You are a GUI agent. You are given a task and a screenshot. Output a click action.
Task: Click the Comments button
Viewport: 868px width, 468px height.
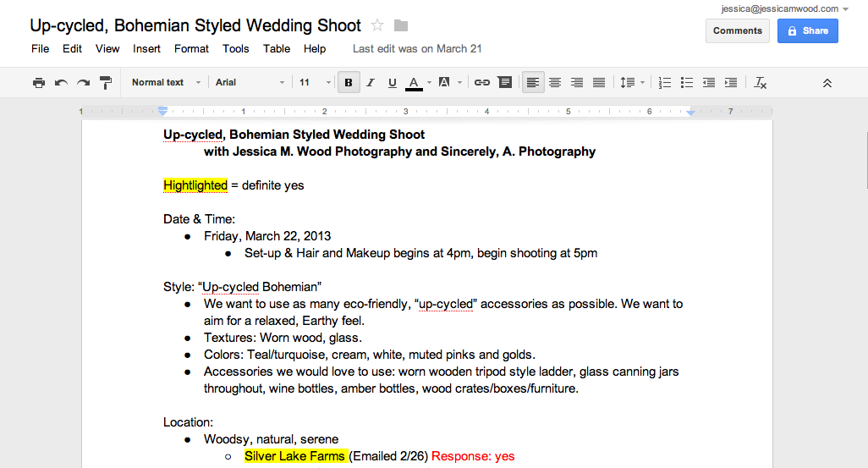[738, 31]
